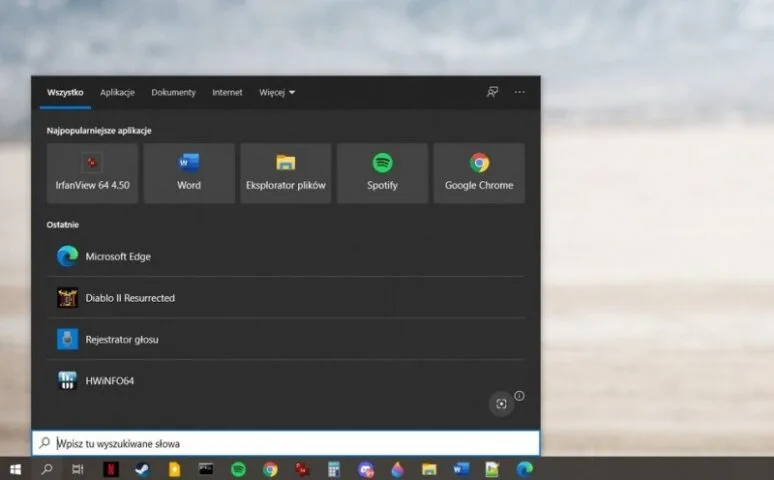This screenshot has height=480, width=774.
Task: Click the search with screenshot button
Action: 501,404
